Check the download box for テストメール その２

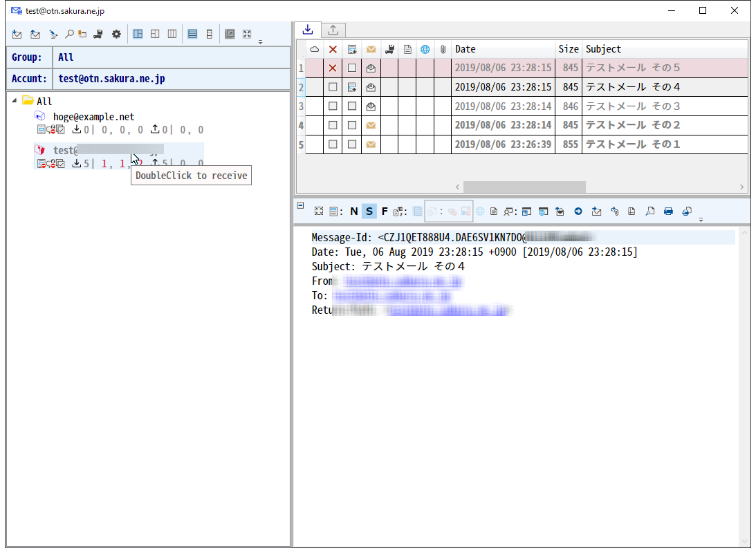[352, 125]
